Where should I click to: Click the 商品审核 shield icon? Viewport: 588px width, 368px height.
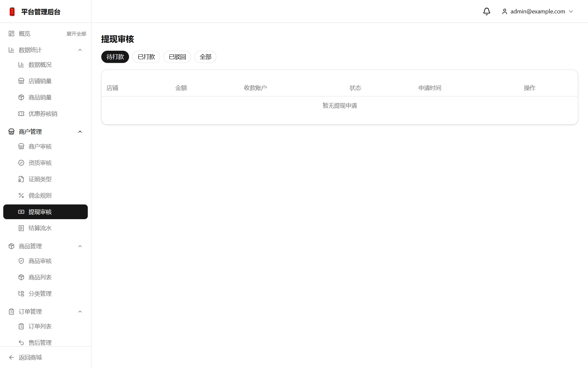click(x=21, y=261)
